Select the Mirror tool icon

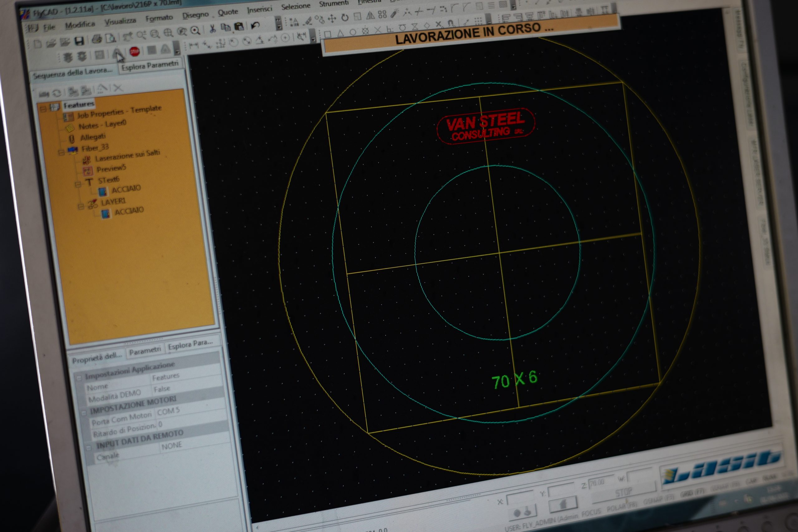[x=371, y=15]
